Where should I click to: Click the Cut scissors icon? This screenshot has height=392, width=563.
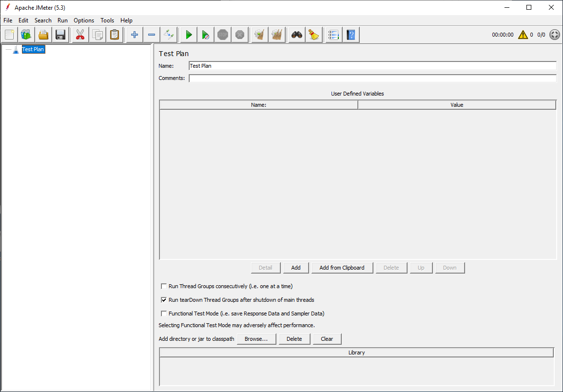(80, 35)
